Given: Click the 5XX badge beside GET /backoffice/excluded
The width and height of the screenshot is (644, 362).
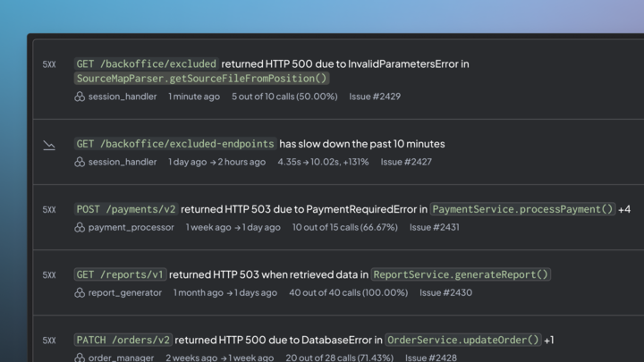Looking at the screenshot, I should click(x=49, y=64).
